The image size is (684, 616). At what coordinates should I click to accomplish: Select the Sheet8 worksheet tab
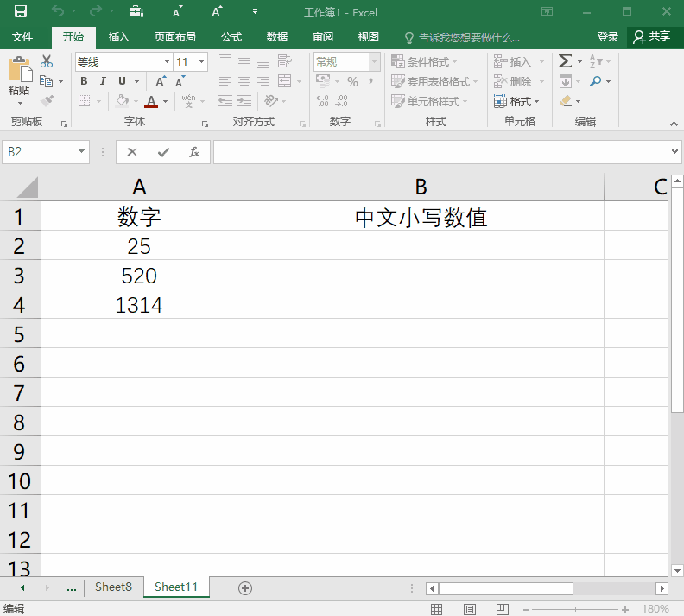pos(113,587)
